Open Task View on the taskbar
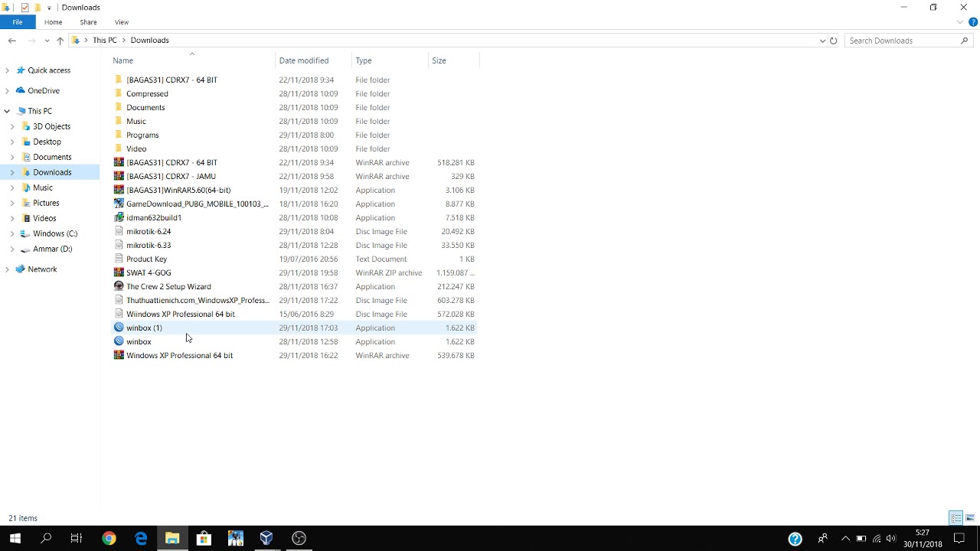Viewport: 980px width, 551px height. click(x=77, y=538)
